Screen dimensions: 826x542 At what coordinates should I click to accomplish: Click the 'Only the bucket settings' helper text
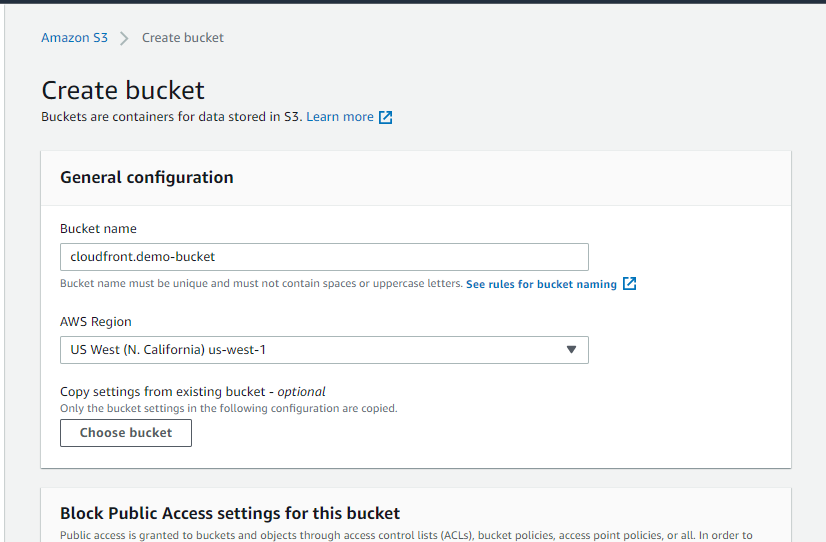point(228,408)
